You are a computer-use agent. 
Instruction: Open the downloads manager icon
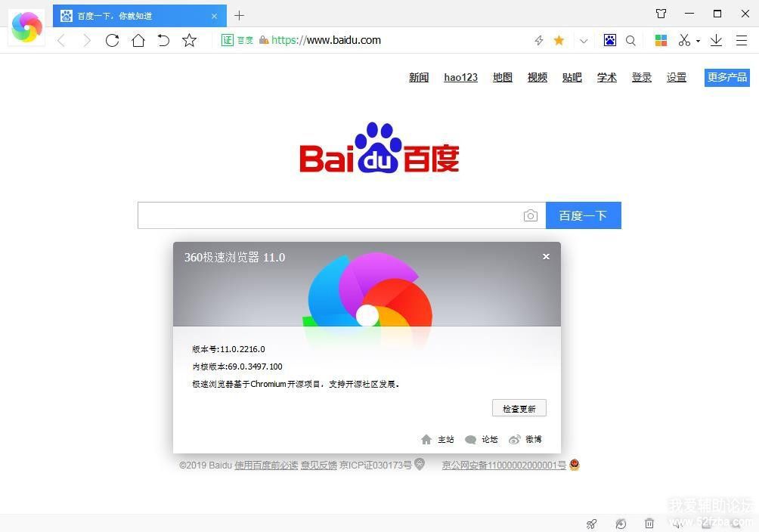click(x=717, y=40)
